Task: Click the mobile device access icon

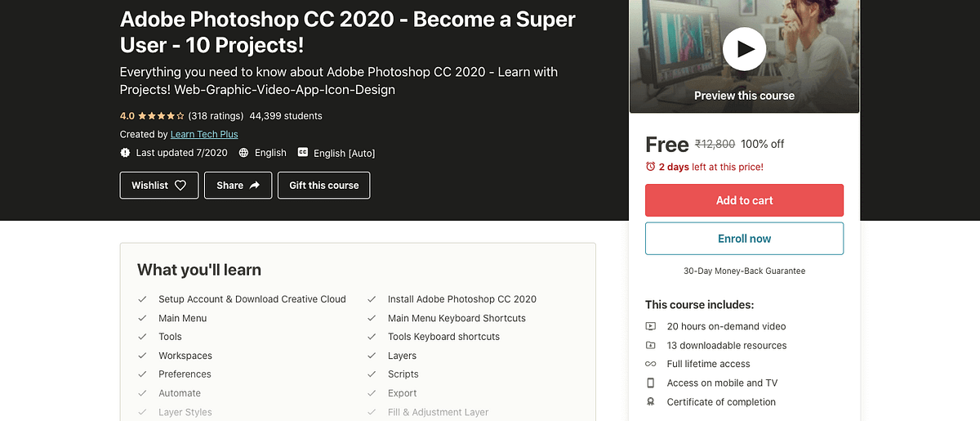Action: pos(650,383)
